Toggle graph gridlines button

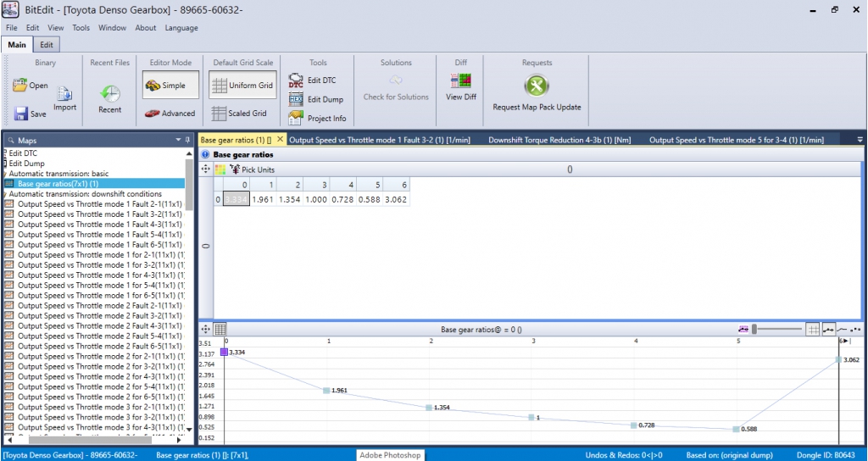[813, 330]
